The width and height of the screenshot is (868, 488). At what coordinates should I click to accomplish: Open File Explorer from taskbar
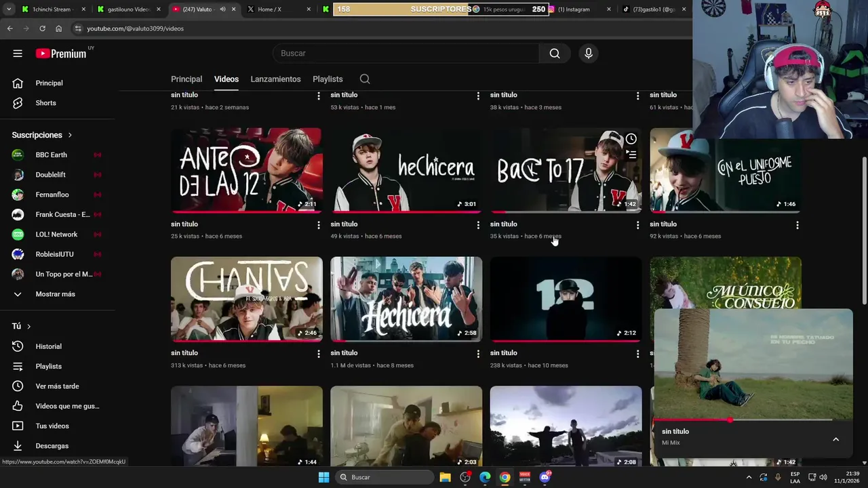coord(445,477)
